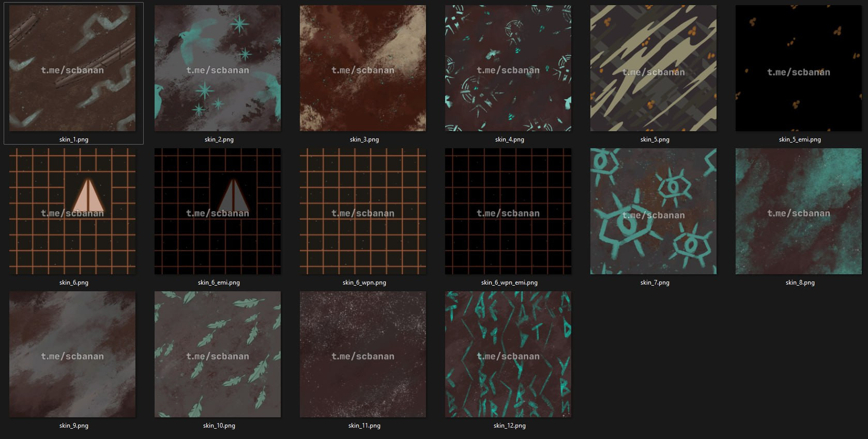Select the skin_12.png rune thumbnail
This screenshot has width=868, height=439.
click(x=508, y=354)
